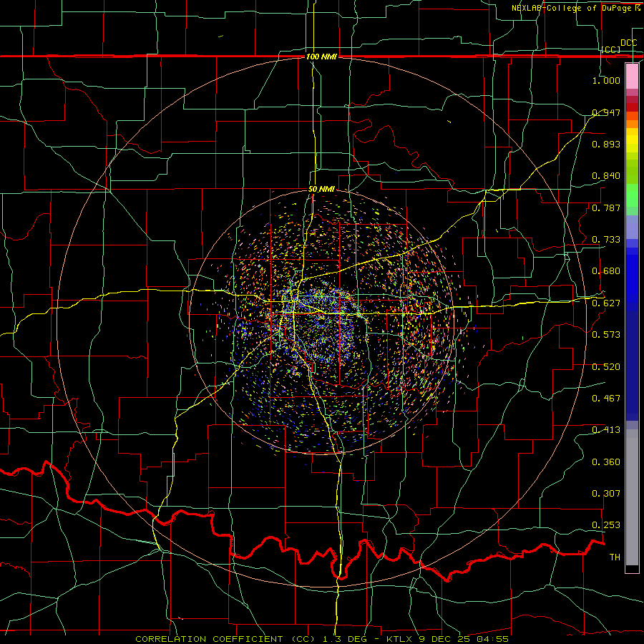Pick the lavender color bar segment
Viewport: 644px width, 644px height.
pyautogui.click(x=632, y=227)
